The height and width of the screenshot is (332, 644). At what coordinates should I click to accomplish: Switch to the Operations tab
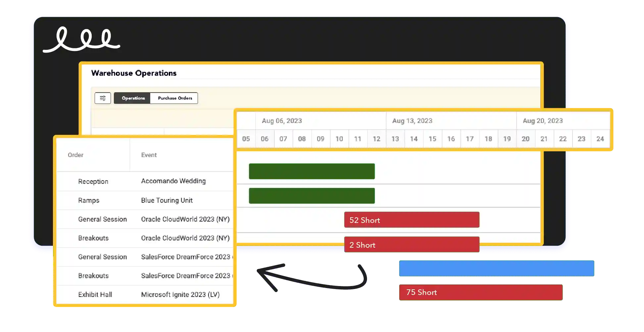(133, 98)
